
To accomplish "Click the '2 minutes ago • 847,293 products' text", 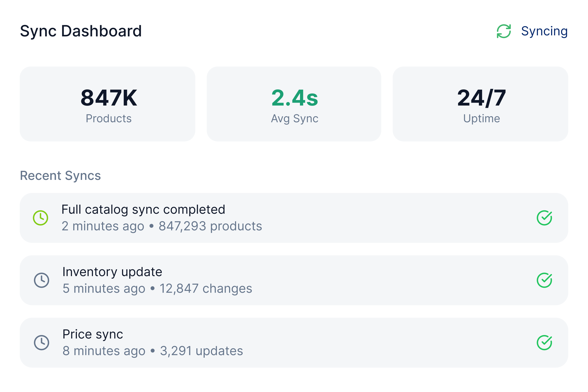I will (x=162, y=226).
